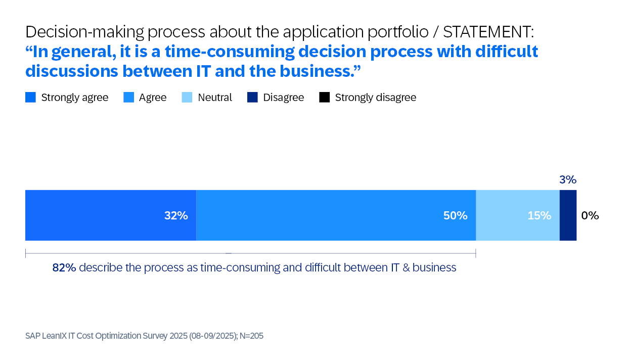Click the Strongly agree legend color swatch
Image resolution: width=627 pixels, height=364 pixels.
pos(30,98)
